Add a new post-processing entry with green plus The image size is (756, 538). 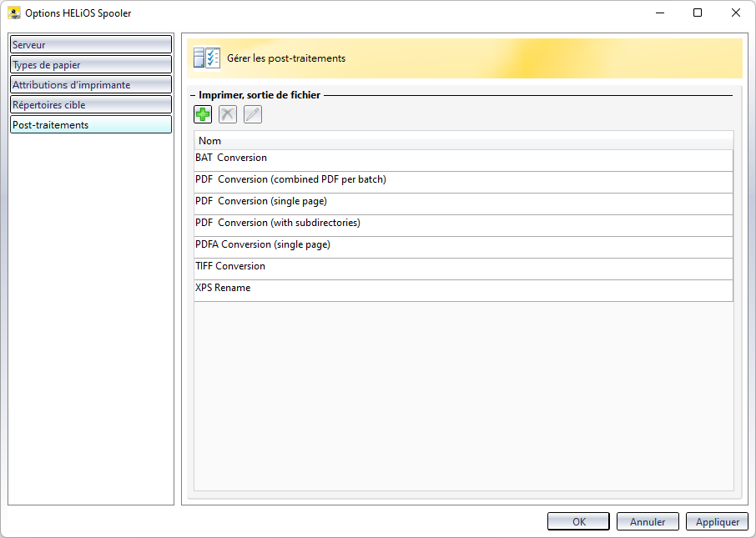click(203, 114)
